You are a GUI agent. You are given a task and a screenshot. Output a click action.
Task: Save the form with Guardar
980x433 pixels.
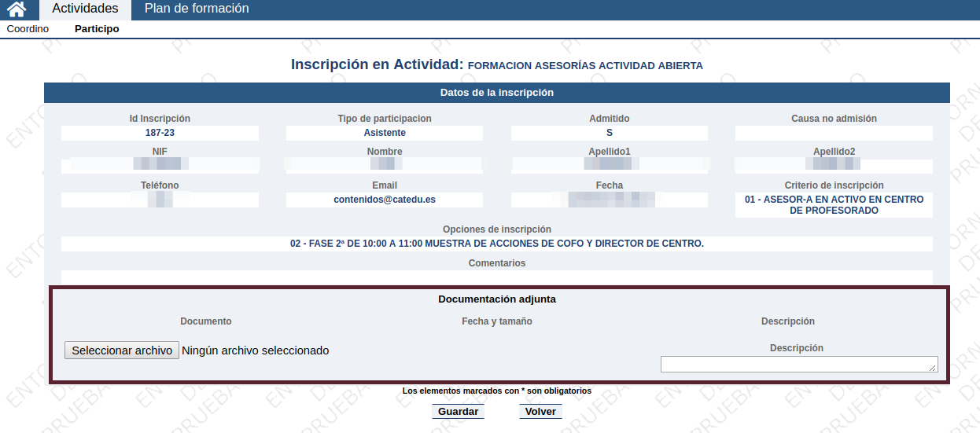coord(458,412)
